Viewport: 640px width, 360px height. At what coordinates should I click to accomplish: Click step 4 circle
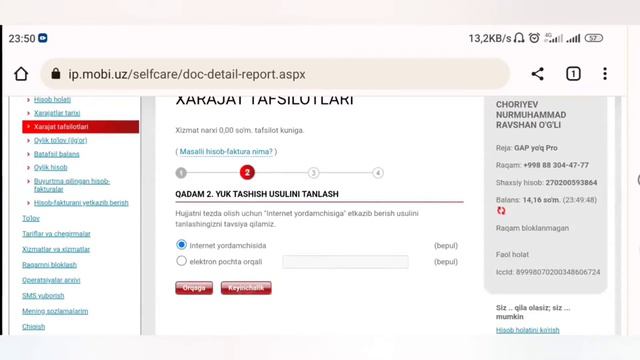coord(378,173)
